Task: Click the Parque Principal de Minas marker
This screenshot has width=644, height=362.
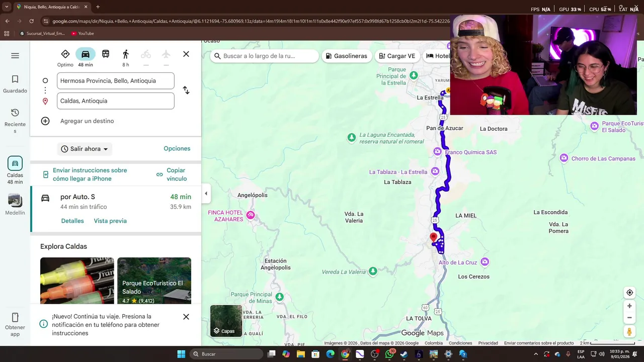Action: (x=279, y=297)
